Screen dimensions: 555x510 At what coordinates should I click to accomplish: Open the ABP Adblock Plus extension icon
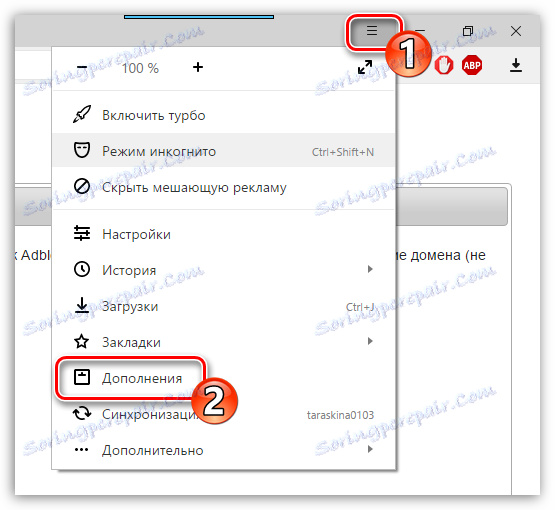tap(472, 65)
